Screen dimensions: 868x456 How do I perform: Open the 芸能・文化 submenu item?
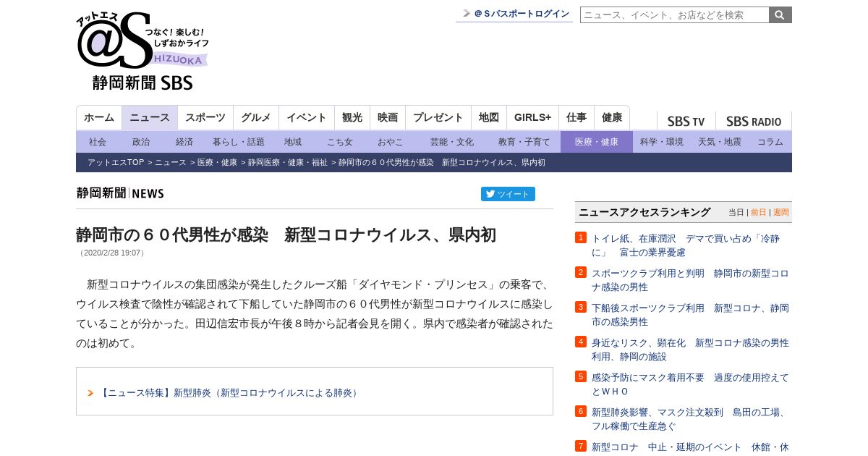[452, 142]
